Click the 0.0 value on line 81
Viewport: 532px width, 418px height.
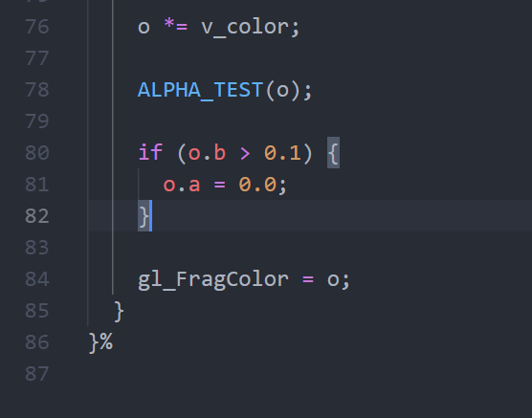click(257, 185)
